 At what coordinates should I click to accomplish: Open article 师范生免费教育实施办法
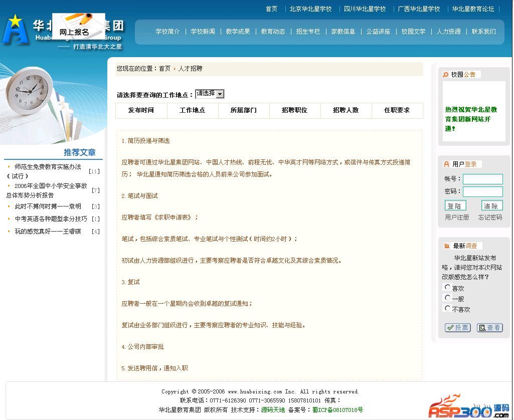click(x=44, y=171)
